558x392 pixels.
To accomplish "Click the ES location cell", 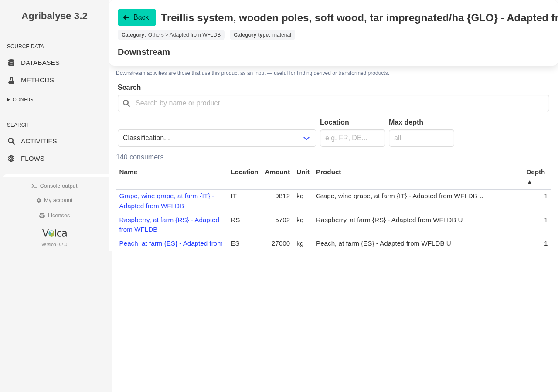I will (x=235, y=243).
